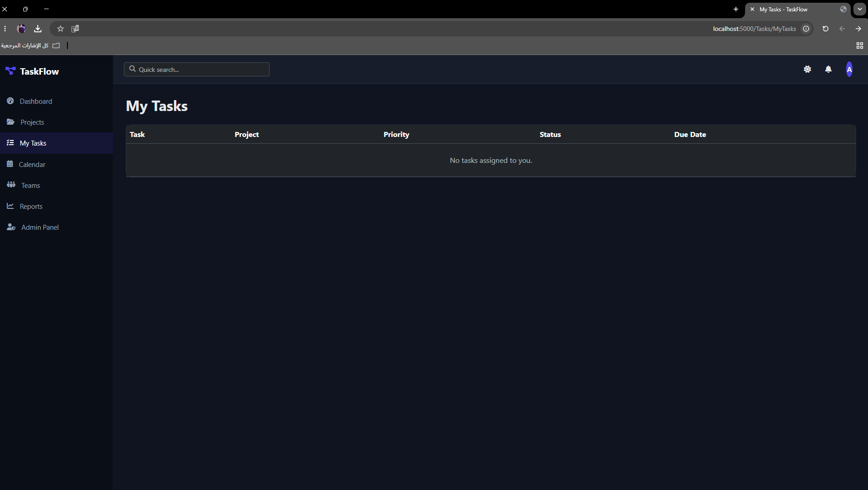Click the Reports chart icon

10,206
